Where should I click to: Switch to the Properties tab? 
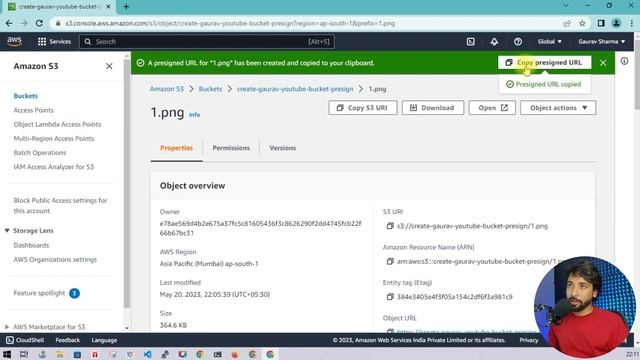tap(176, 148)
